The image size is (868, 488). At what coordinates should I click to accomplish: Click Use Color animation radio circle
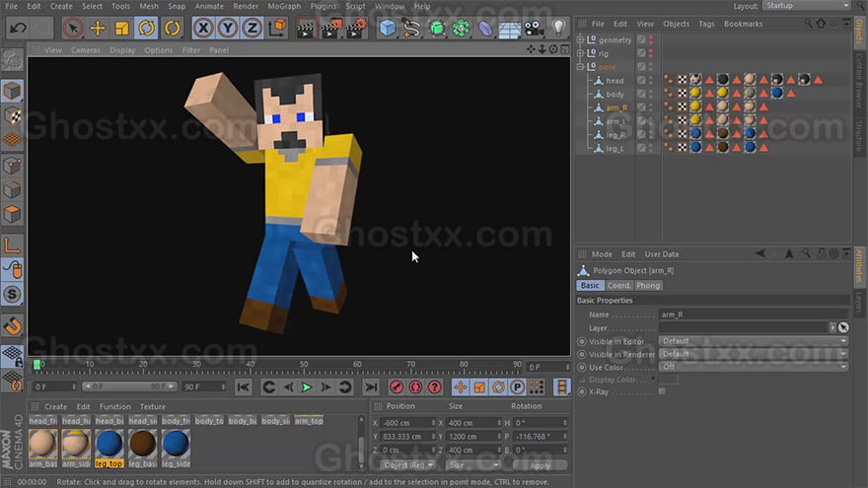(581, 368)
